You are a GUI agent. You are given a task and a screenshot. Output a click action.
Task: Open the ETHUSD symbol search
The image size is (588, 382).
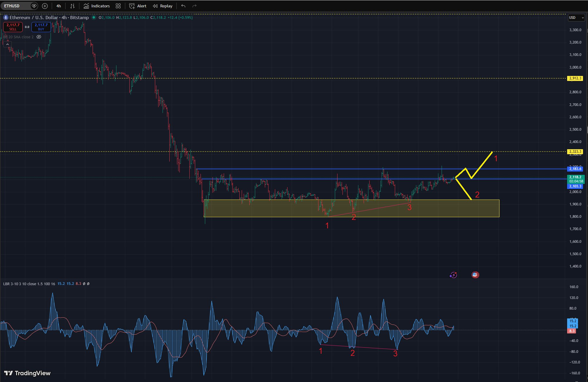[12, 6]
